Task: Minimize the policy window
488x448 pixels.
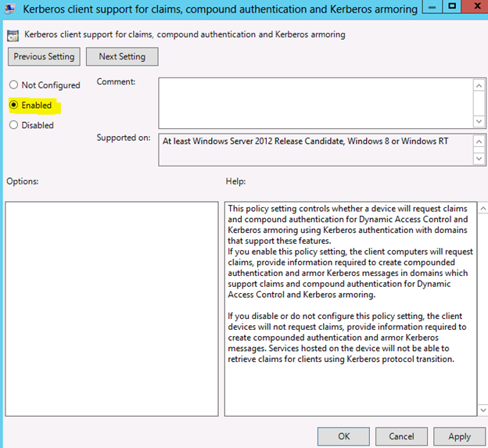Action: tap(432, 6)
